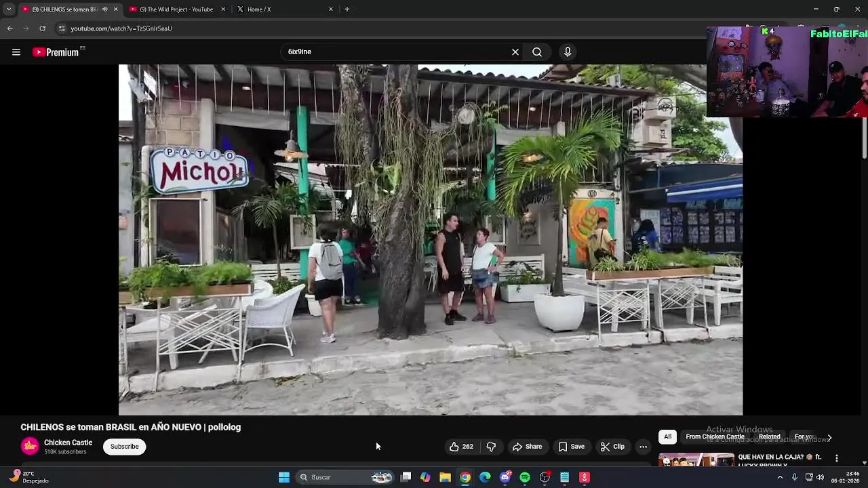View site information icon in address bar

click(x=62, y=28)
